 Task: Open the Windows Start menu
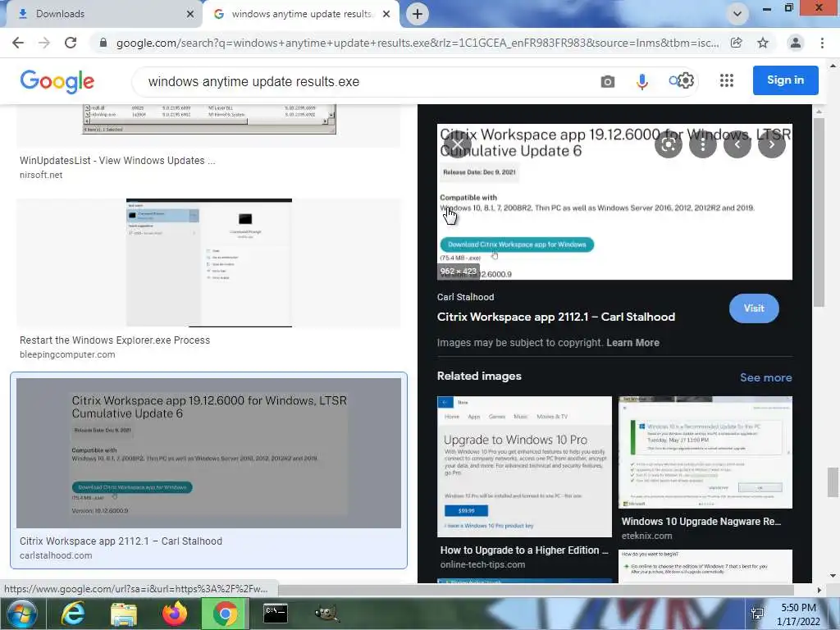(x=21, y=614)
